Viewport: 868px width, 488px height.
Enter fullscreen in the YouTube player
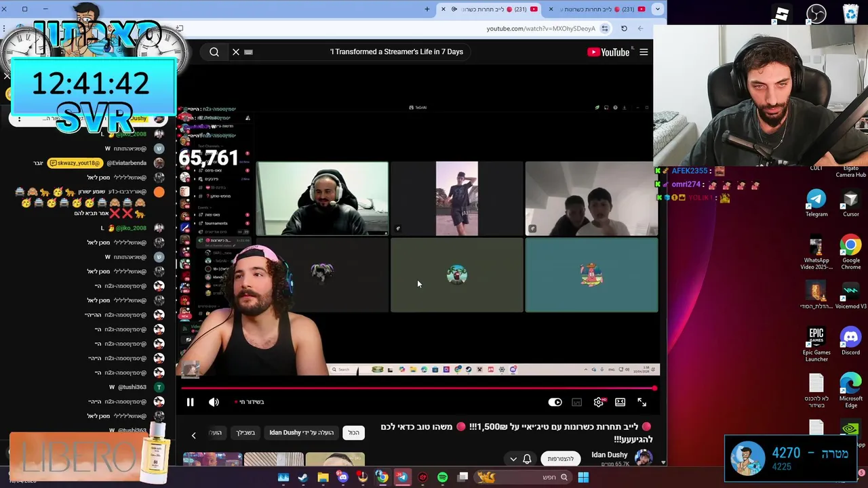click(642, 403)
